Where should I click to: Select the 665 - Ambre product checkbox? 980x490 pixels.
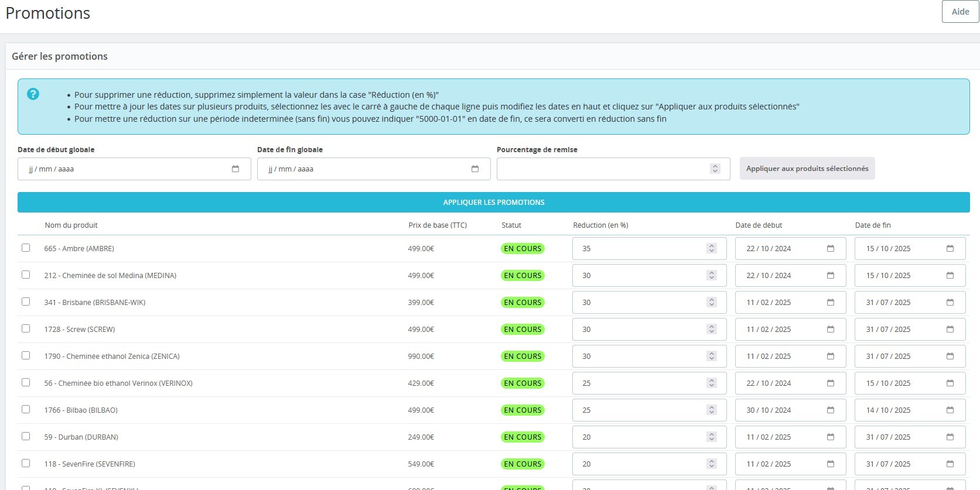tap(26, 248)
